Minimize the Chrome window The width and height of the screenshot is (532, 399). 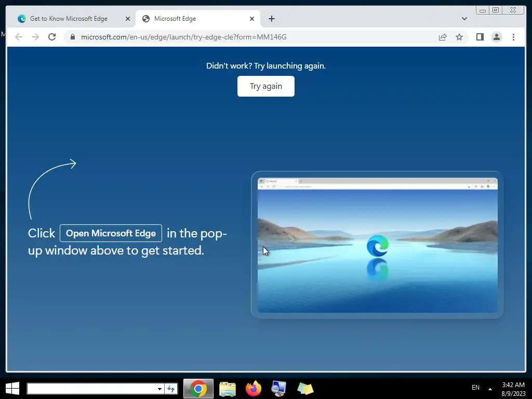483,10
